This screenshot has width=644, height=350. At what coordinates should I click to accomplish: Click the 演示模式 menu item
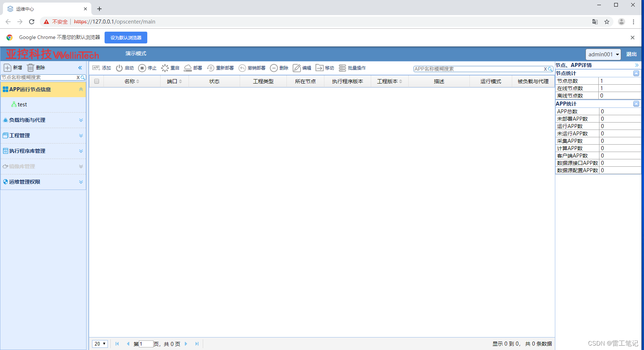[x=136, y=54]
